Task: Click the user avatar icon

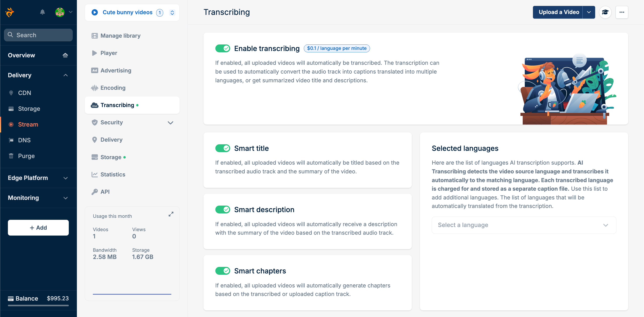Action: point(60,12)
